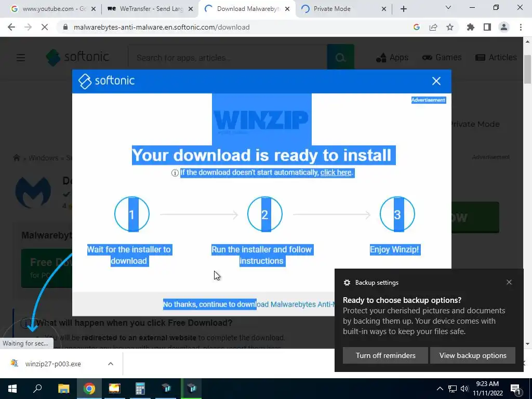
Task: Open the photo app in taskbar
Action: pyautogui.click(x=115, y=389)
